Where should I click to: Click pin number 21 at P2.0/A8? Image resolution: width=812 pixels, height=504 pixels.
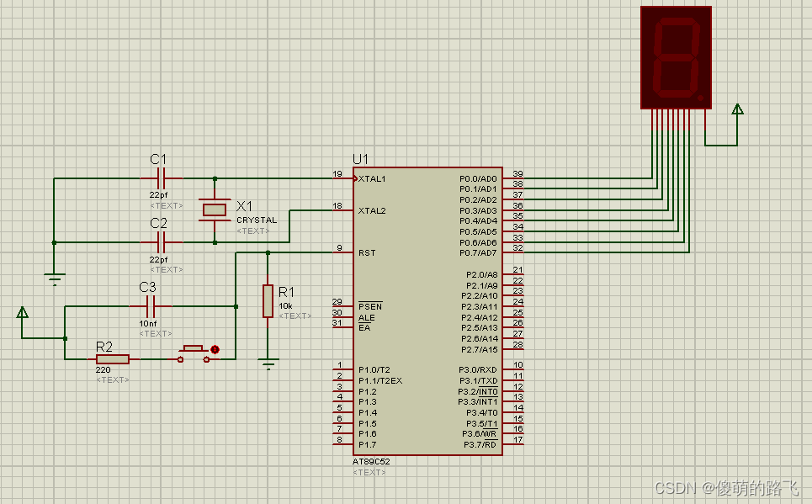coord(517,270)
